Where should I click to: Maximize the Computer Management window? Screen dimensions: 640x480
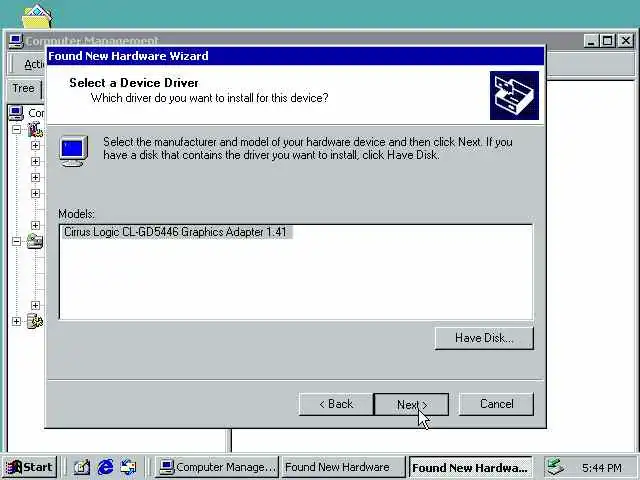608,41
